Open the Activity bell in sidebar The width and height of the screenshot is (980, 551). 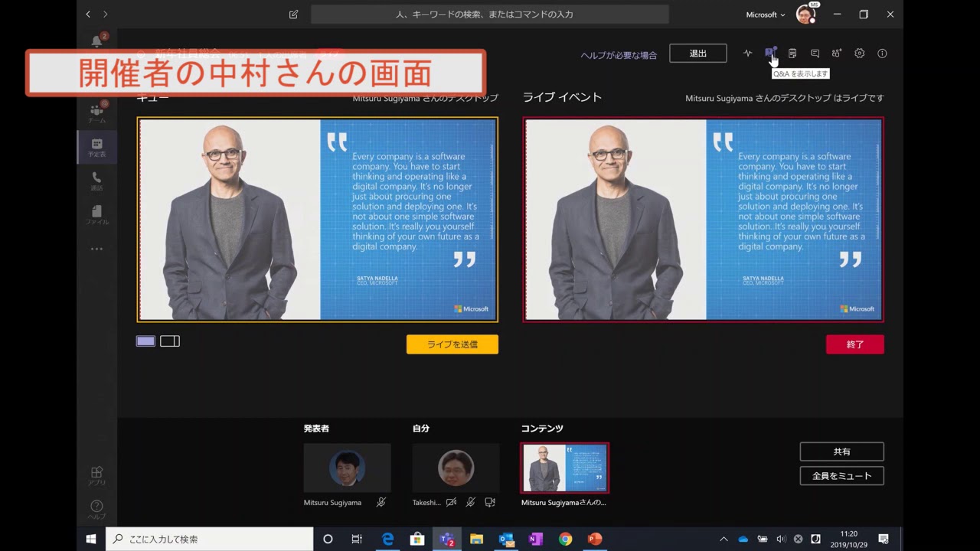(x=96, y=41)
